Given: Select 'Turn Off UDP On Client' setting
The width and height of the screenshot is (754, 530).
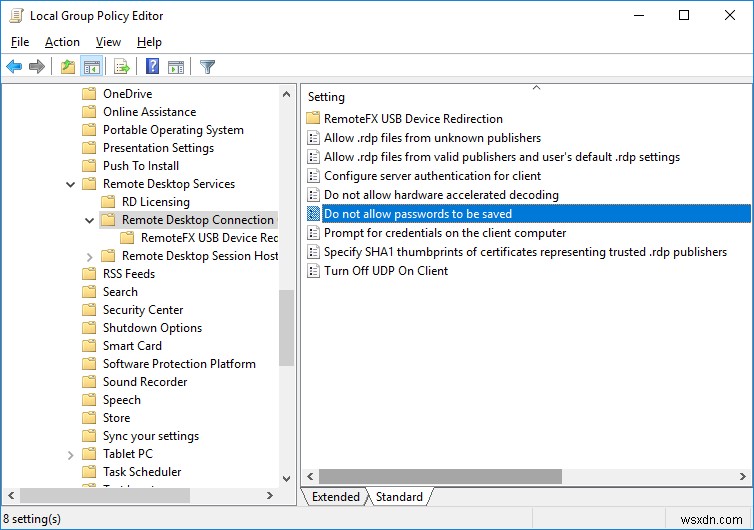Looking at the screenshot, I should click(385, 271).
